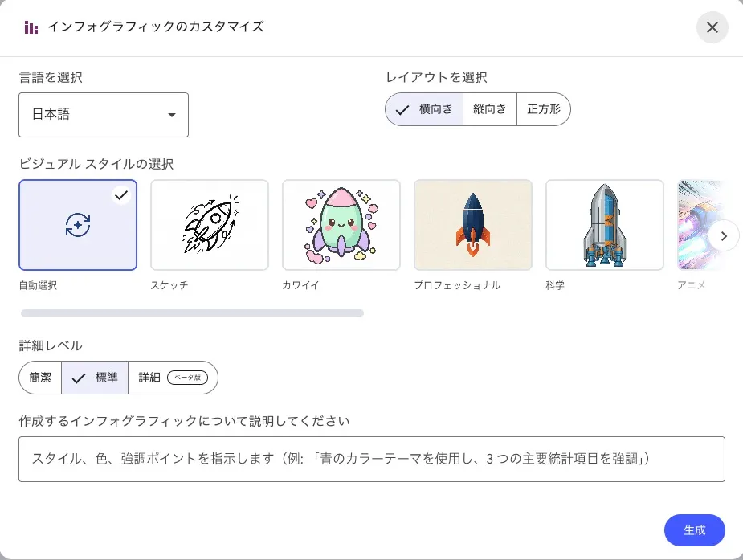Set detail level to 簡潔
The width and height of the screenshot is (743, 560).
pyautogui.click(x=40, y=378)
